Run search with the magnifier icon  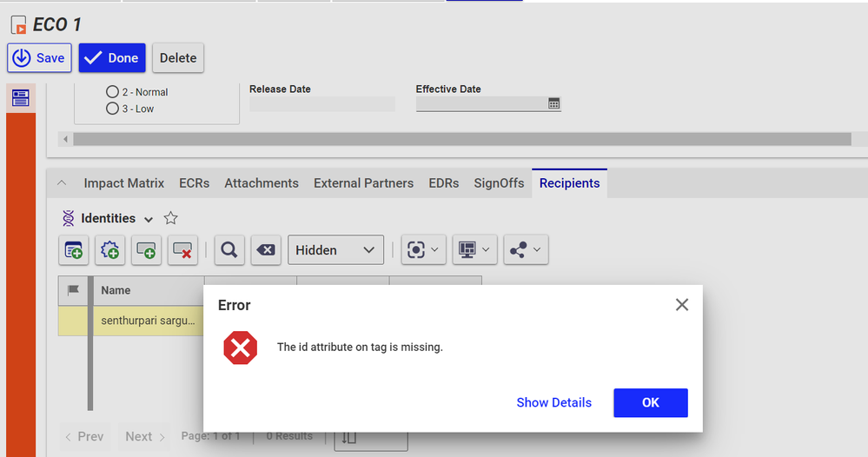[x=229, y=250]
